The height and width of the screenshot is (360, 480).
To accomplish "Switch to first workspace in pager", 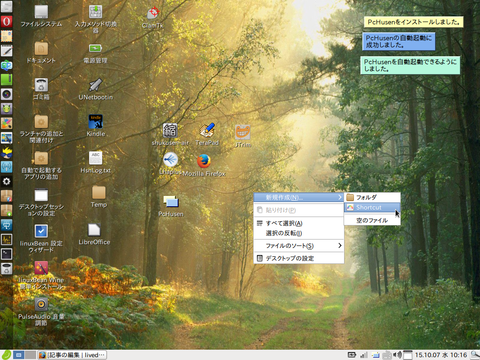I will (19, 355).
